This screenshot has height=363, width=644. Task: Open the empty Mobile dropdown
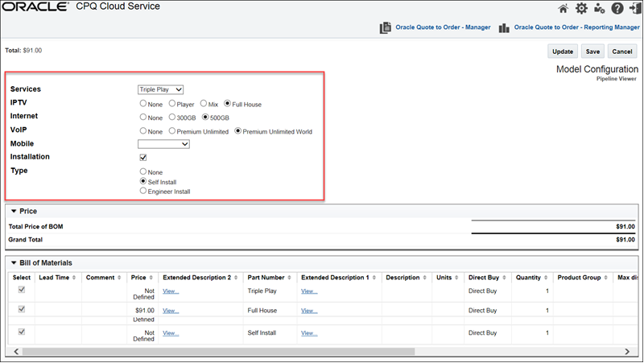point(163,144)
